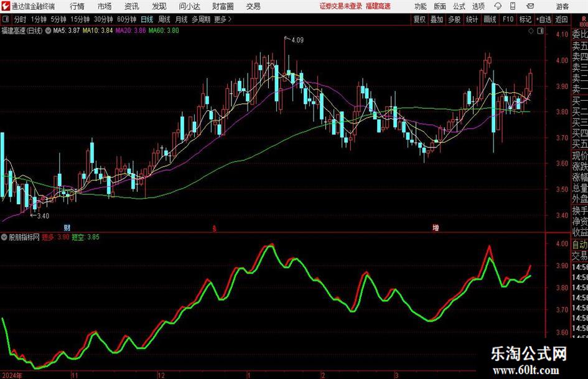Click the red 福建高速 stock name in the title bar
The width and height of the screenshot is (588, 379).
point(378,6)
